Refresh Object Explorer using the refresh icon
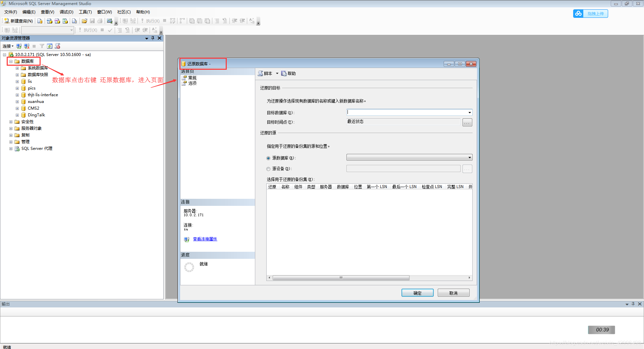The image size is (644, 349). tap(50, 46)
